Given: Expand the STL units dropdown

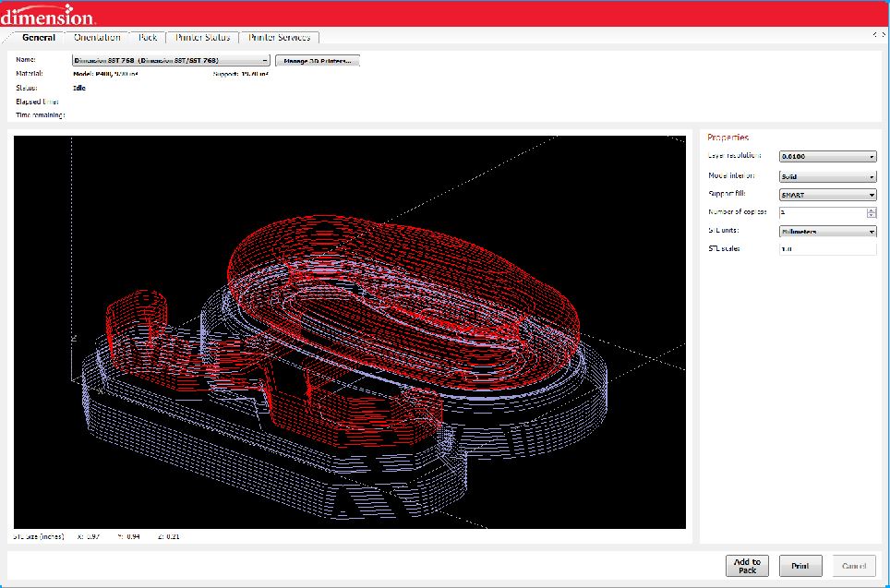Looking at the screenshot, I should [827, 232].
